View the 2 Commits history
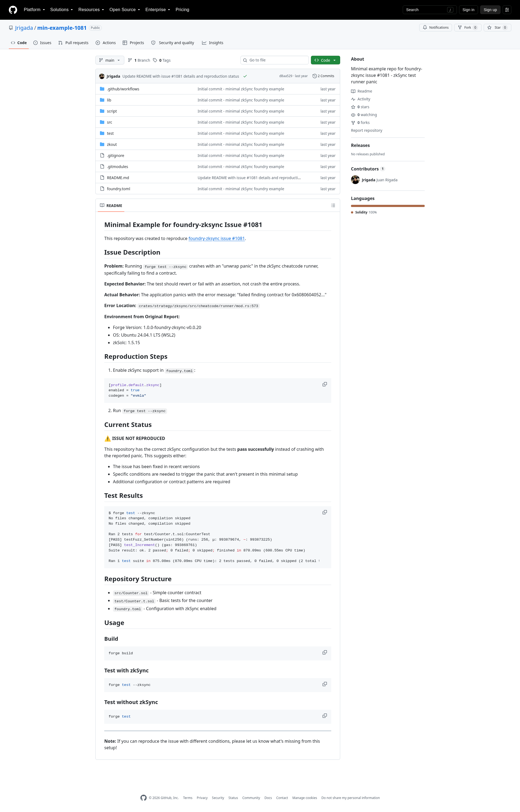 pyautogui.click(x=323, y=76)
